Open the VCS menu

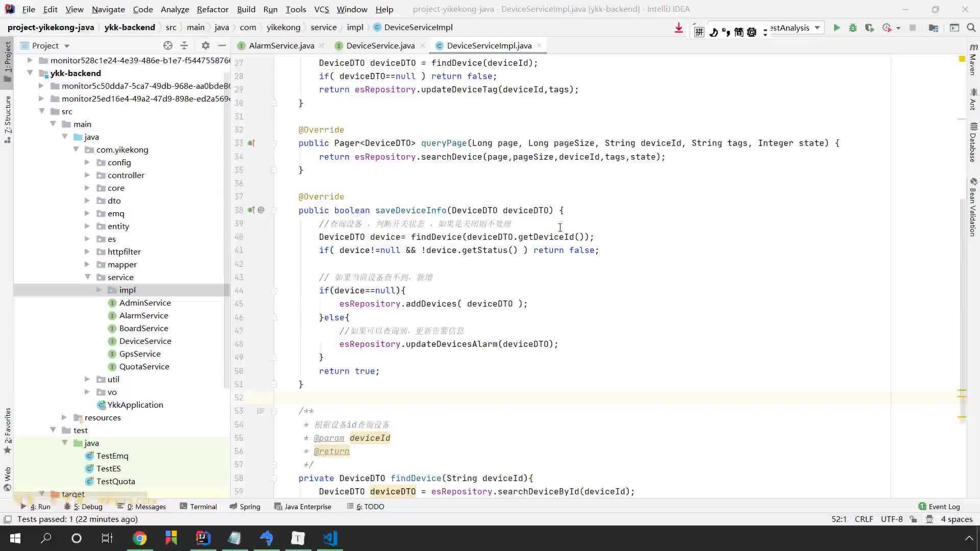pos(321,9)
